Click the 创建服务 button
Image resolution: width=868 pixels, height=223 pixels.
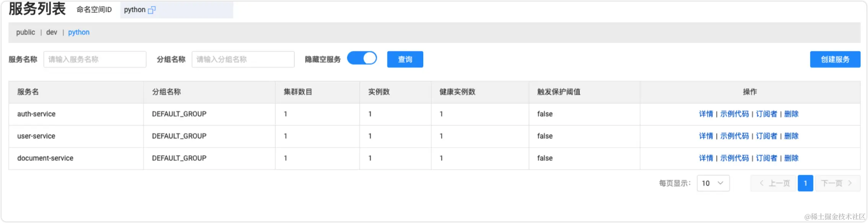coord(835,59)
